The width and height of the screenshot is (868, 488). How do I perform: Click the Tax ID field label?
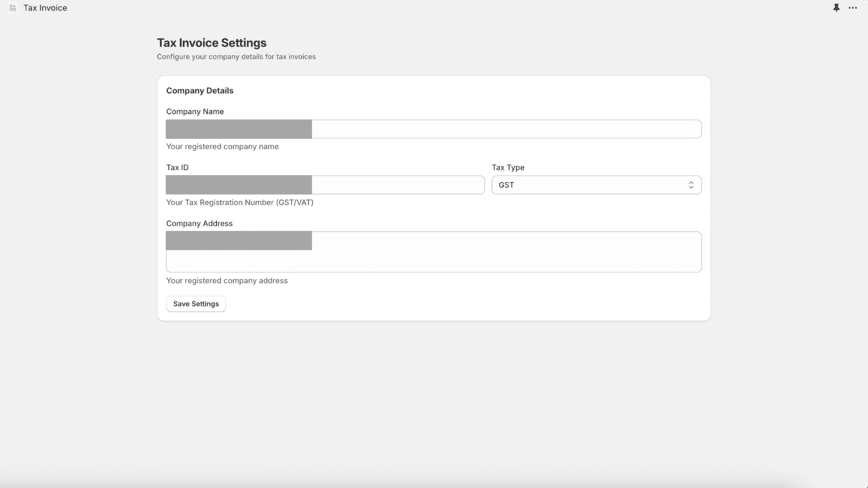coord(177,168)
